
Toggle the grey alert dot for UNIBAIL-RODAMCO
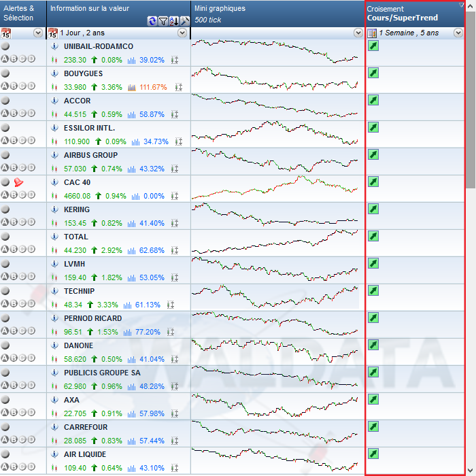click(5, 46)
